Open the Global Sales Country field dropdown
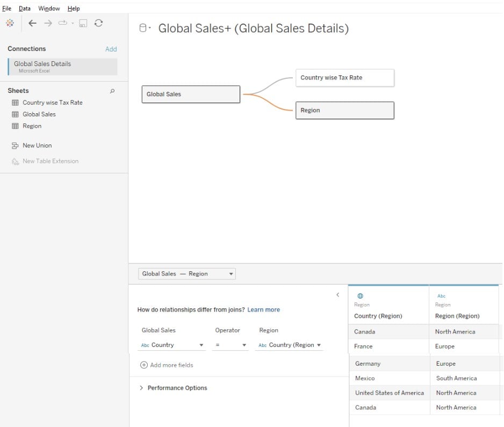The width and height of the screenshot is (504, 427). tap(172, 345)
